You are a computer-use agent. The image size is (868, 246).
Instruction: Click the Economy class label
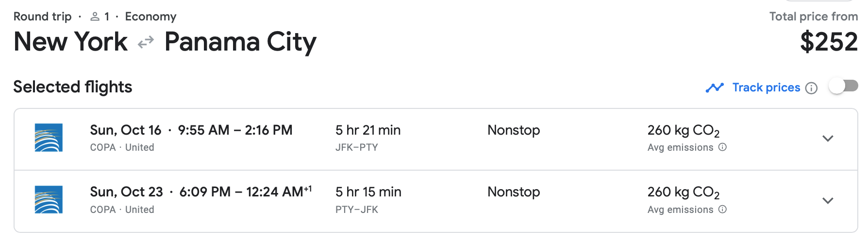pyautogui.click(x=150, y=17)
